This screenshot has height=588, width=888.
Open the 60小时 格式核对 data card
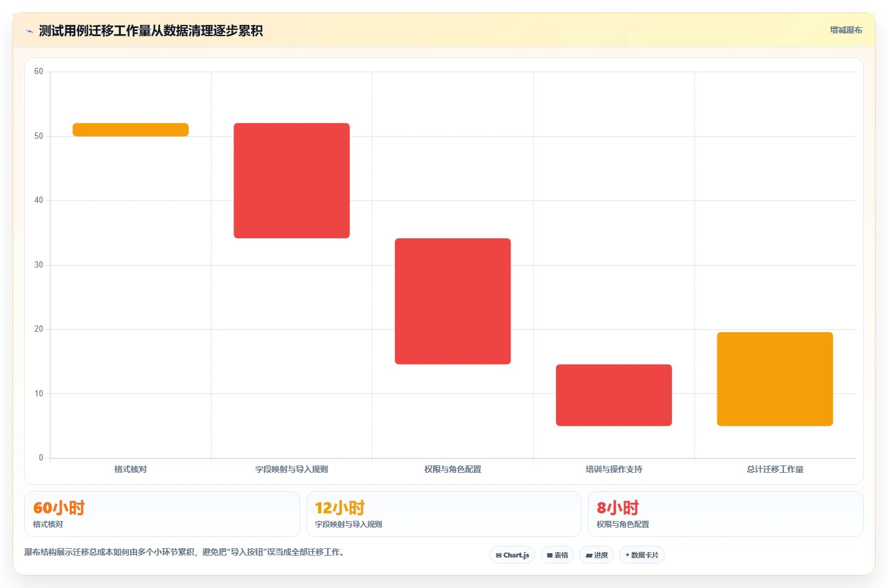162,514
